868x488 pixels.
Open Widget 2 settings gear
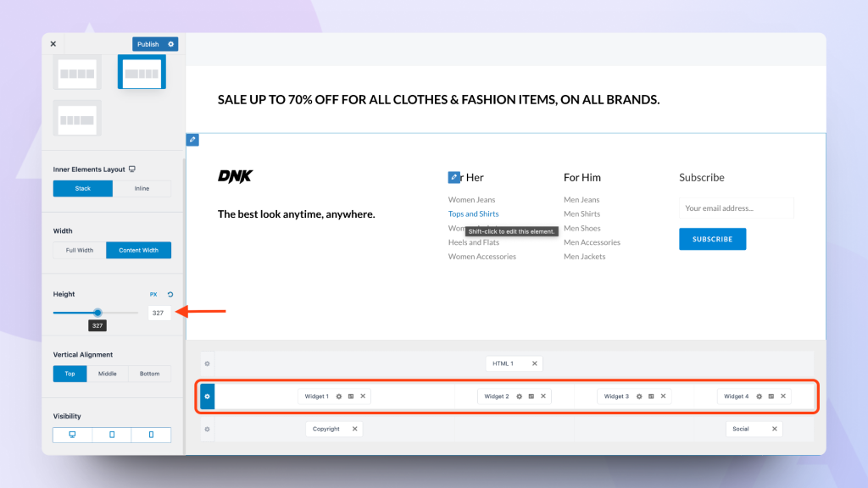[x=520, y=396]
